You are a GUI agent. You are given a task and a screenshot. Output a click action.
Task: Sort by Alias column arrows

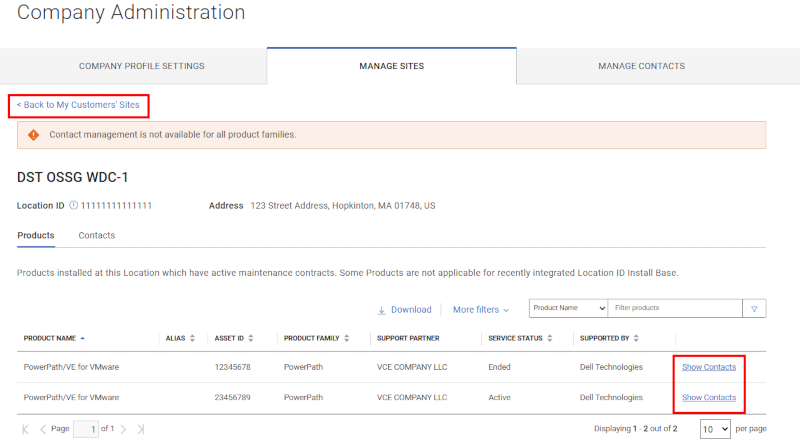click(192, 338)
